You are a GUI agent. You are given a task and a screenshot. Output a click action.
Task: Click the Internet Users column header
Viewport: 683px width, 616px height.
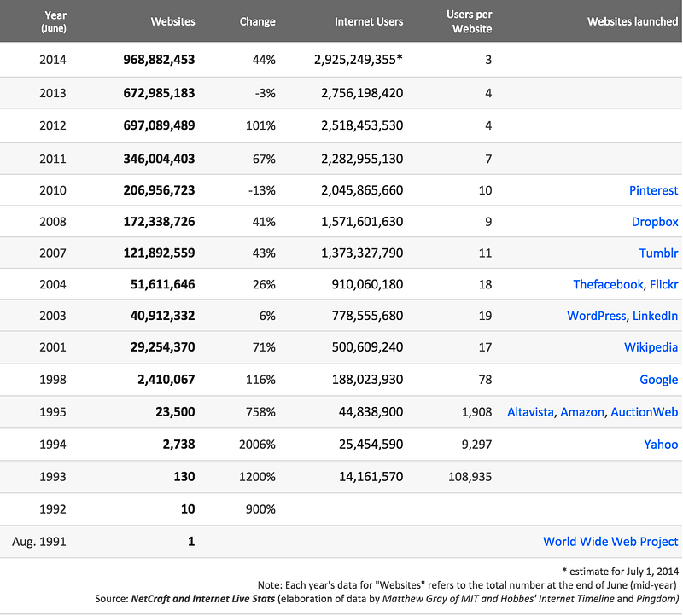tap(369, 21)
